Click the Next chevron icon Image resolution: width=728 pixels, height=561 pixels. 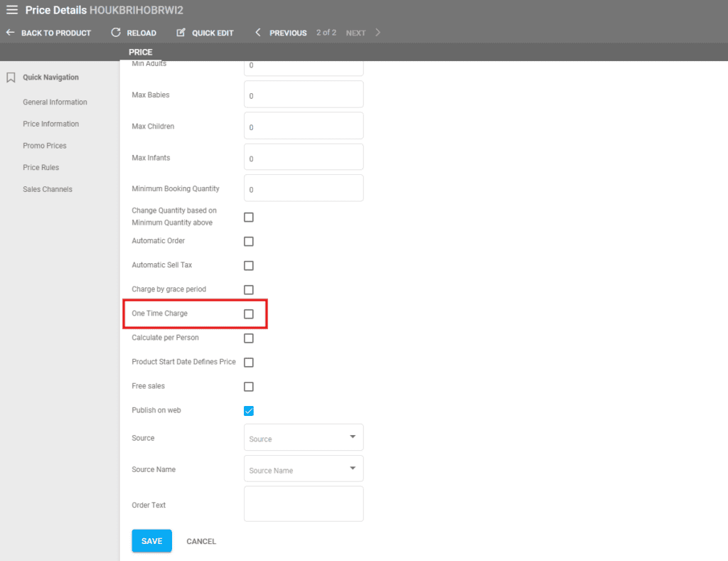click(378, 33)
